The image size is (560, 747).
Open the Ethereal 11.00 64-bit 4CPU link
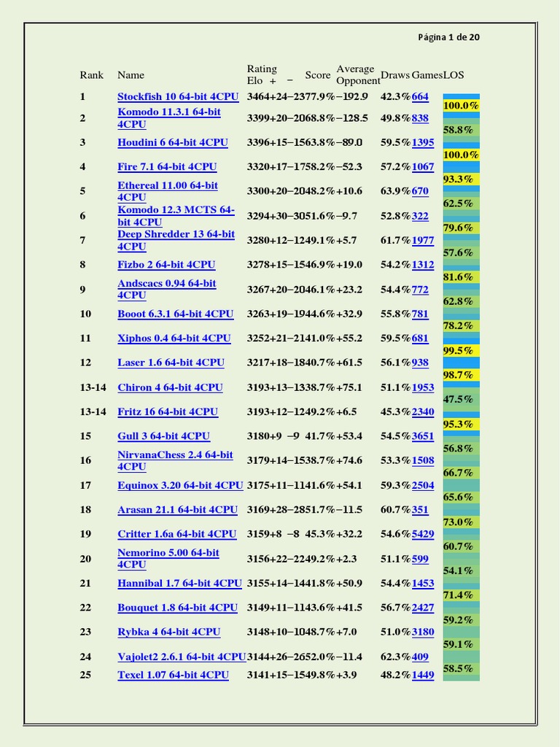[x=168, y=191]
